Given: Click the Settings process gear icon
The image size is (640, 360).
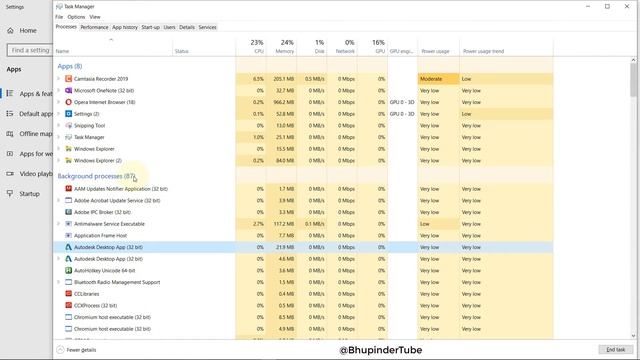Looking at the screenshot, I should [x=69, y=114].
